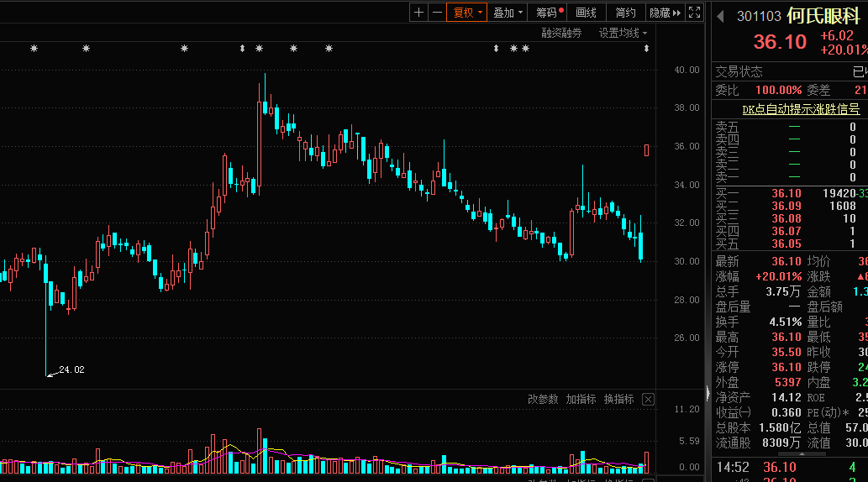
Task: Click 融资融券 margin trading link
Action: coord(561,34)
